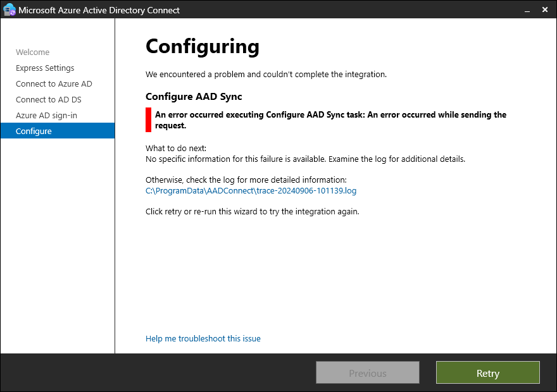This screenshot has width=557, height=392.
Task: Click the 'What to do next' text
Action: [x=176, y=149]
